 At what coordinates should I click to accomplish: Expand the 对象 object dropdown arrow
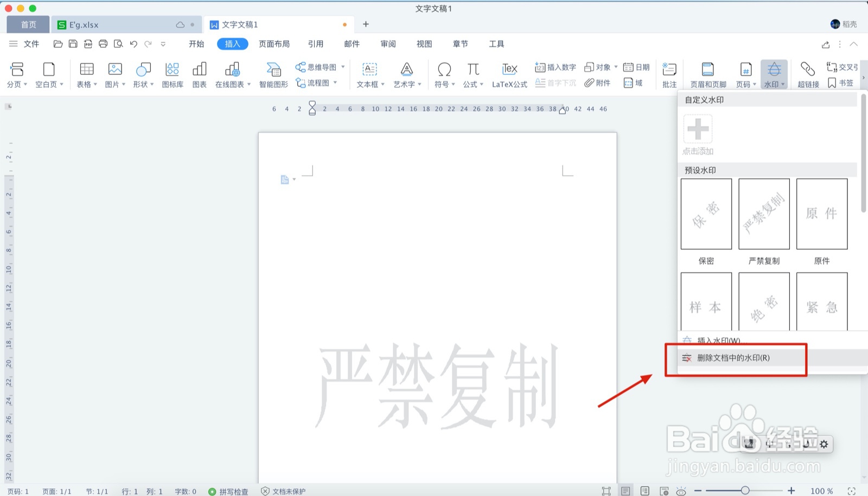[x=616, y=67]
